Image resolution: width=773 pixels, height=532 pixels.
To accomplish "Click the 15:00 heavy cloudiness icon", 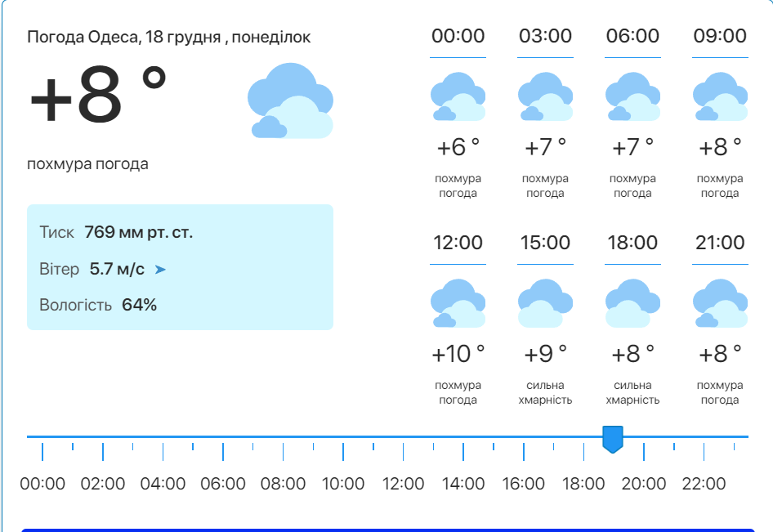I will (545, 303).
